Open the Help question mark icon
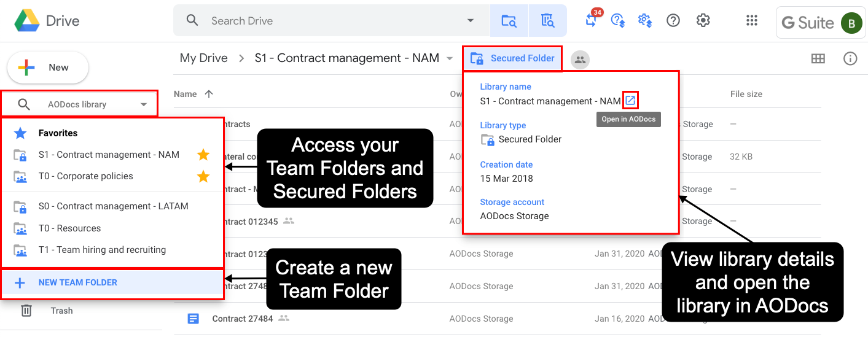 coord(673,20)
